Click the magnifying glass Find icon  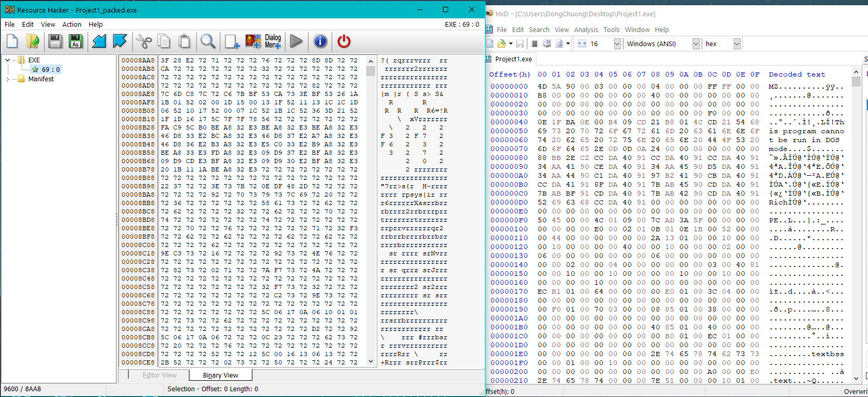coord(208,41)
